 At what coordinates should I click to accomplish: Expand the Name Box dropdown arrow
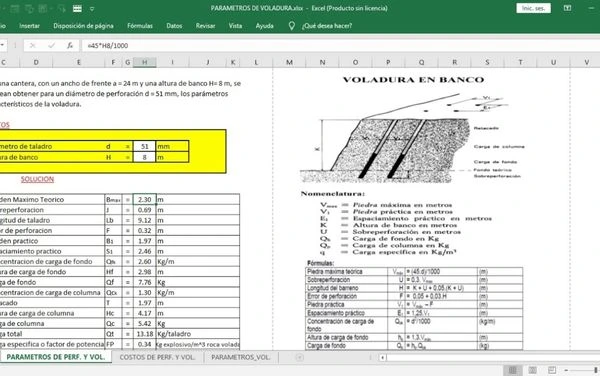pyautogui.click(x=2, y=46)
